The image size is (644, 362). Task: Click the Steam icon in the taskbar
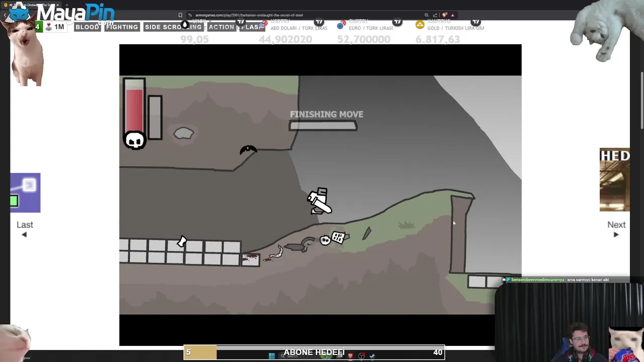372,356
